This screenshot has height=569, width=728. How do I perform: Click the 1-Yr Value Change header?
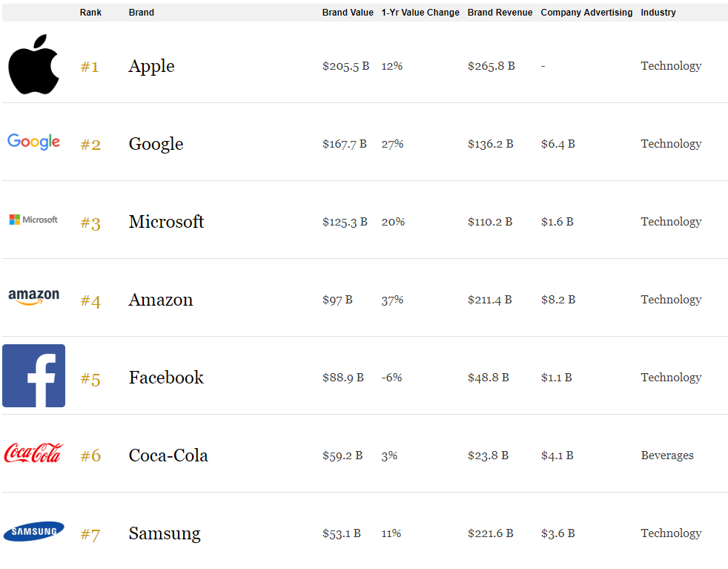[420, 13]
